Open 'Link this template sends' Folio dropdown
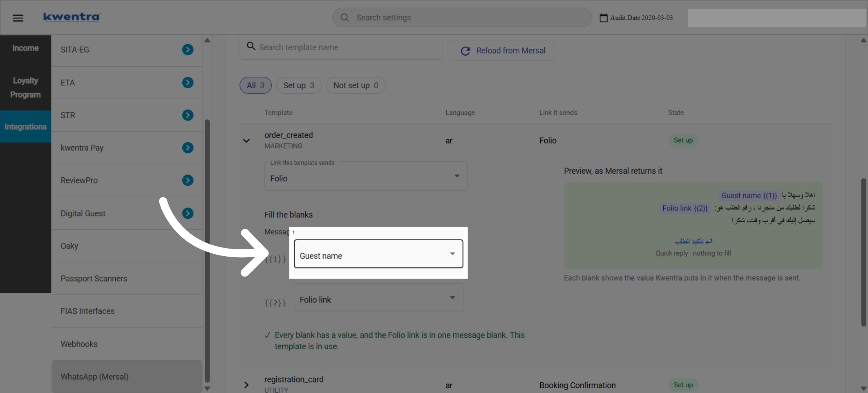This screenshot has width=868, height=393. 366,176
